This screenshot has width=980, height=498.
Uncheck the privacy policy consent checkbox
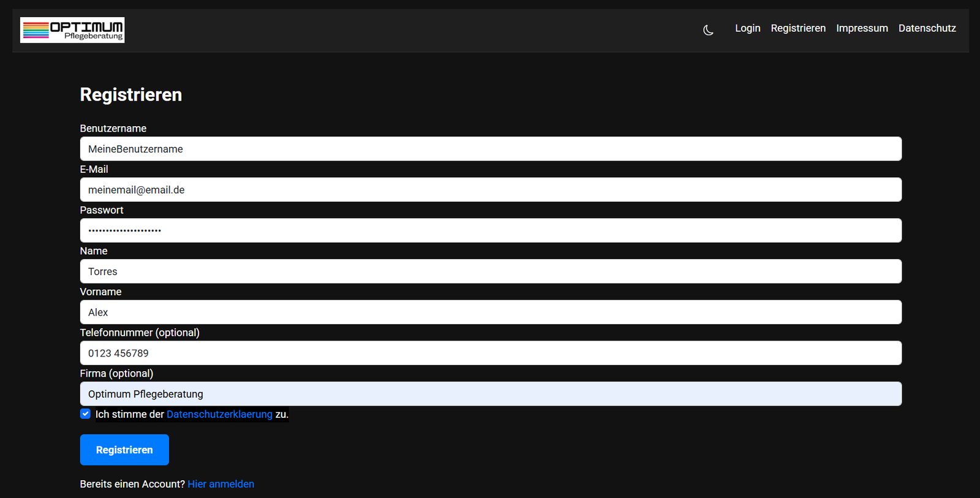pyautogui.click(x=86, y=414)
